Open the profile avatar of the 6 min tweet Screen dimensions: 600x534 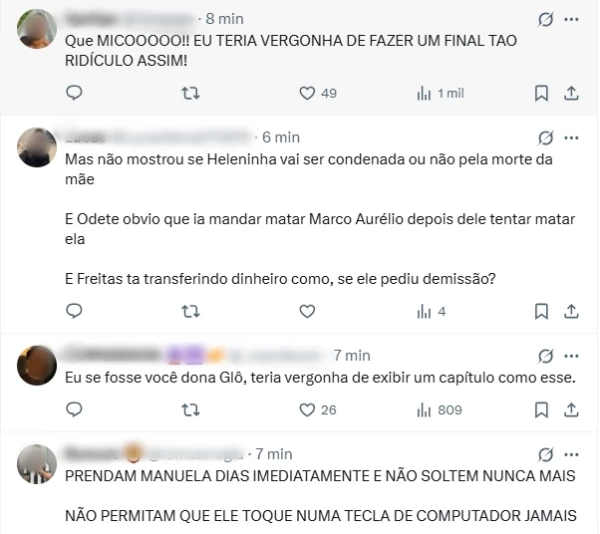click(x=37, y=147)
